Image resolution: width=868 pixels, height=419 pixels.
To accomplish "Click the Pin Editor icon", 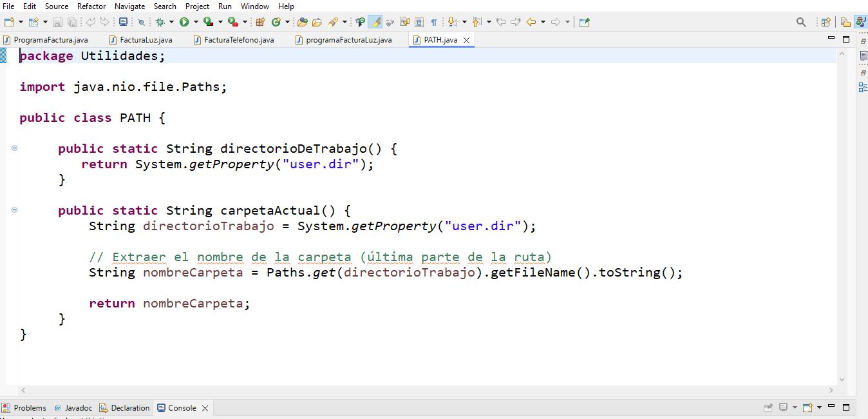I will [x=584, y=22].
